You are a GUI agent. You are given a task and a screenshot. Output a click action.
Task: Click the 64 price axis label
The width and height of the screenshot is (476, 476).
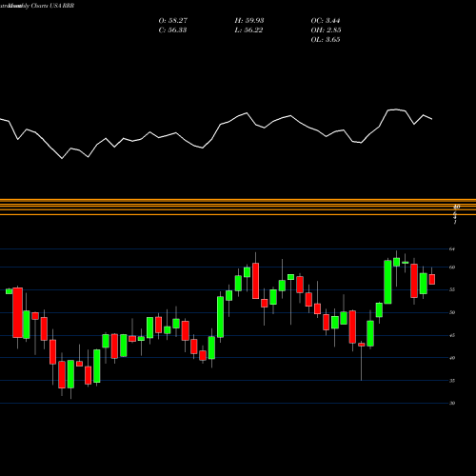point(452,249)
